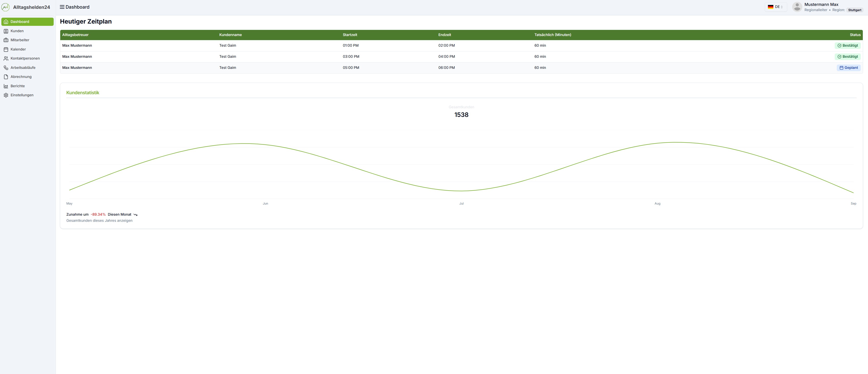Click the 03:00 PM start time cell

click(x=351, y=57)
